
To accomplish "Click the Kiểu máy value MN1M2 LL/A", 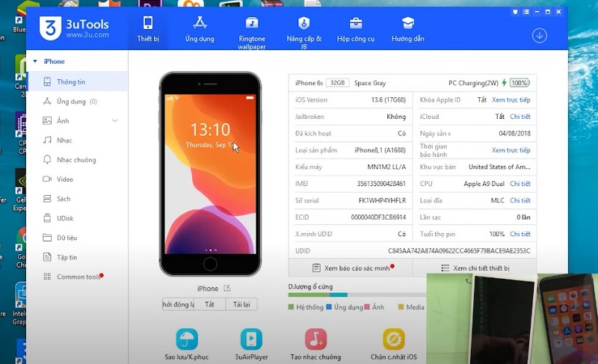I will [x=386, y=167].
